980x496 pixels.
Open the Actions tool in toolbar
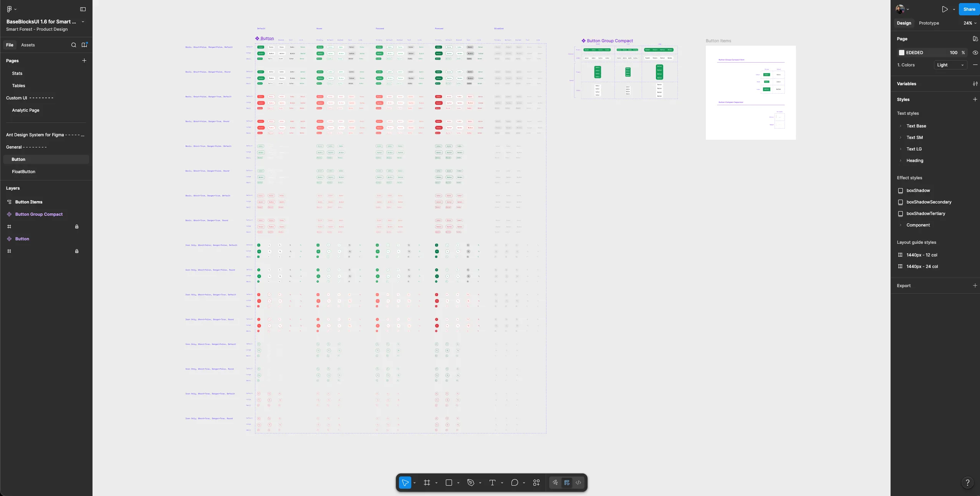[x=536, y=483]
